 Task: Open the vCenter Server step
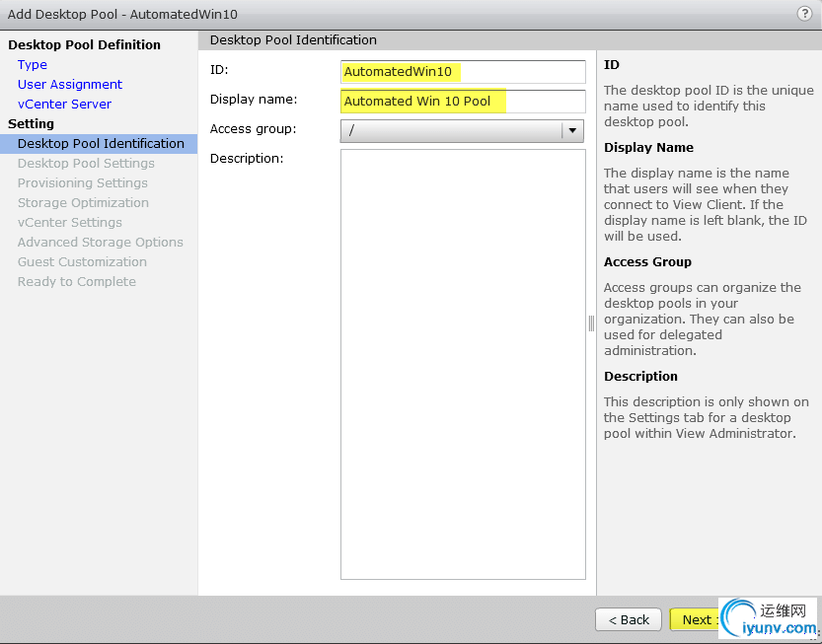coord(64,104)
